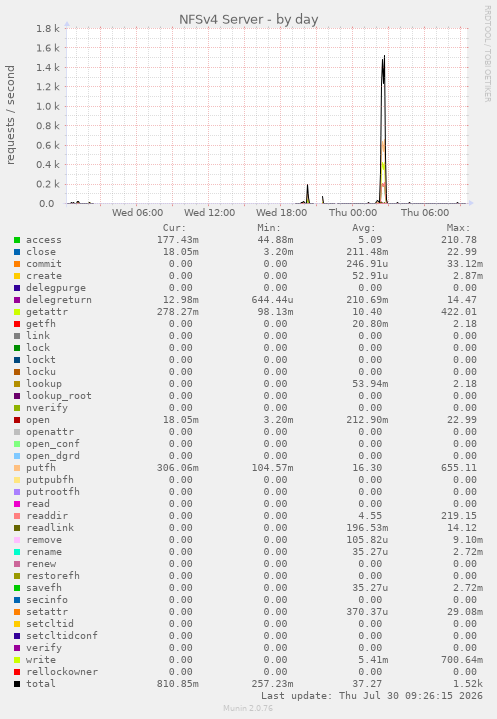The image size is (497, 719).
Task: Click create max value 2.87m
Action: pyautogui.click(x=468, y=276)
